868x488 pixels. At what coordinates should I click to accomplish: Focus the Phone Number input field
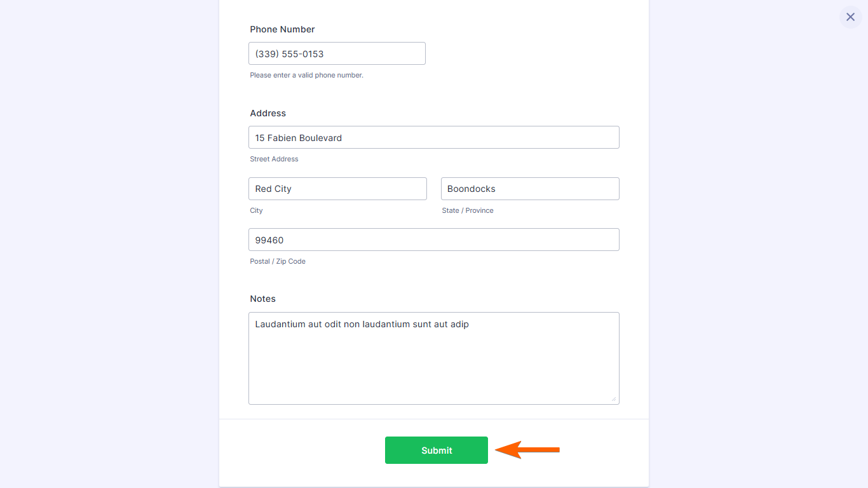337,53
